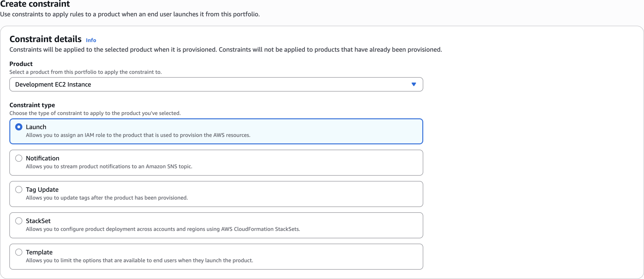Click the Tag Update option title text
Viewport: 644px width, 279px height.
42,190
